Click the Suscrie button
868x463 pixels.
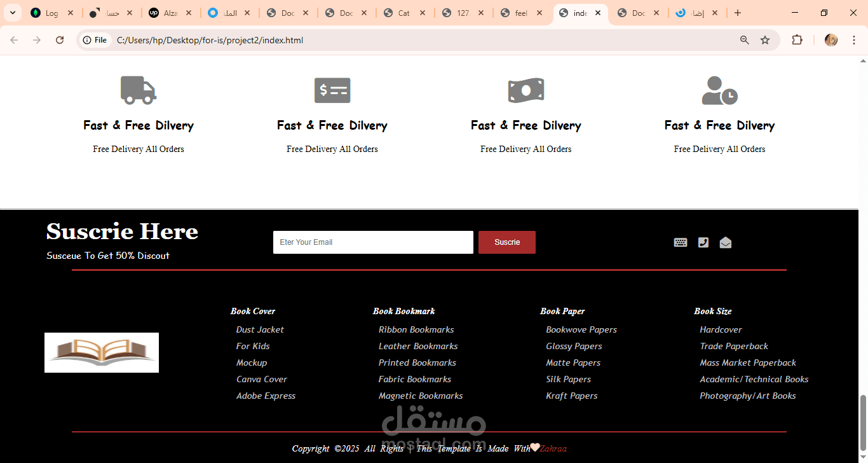[x=507, y=242]
